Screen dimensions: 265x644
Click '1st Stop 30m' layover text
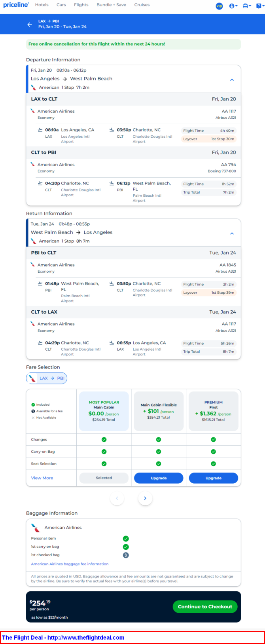pyautogui.click(x=223, y=139)
